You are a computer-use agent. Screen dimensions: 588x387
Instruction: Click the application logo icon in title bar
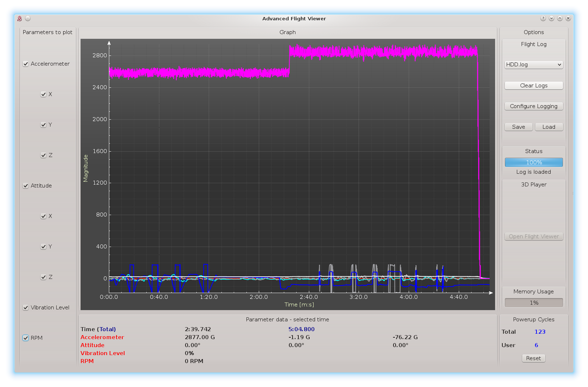tap(20, 18)
